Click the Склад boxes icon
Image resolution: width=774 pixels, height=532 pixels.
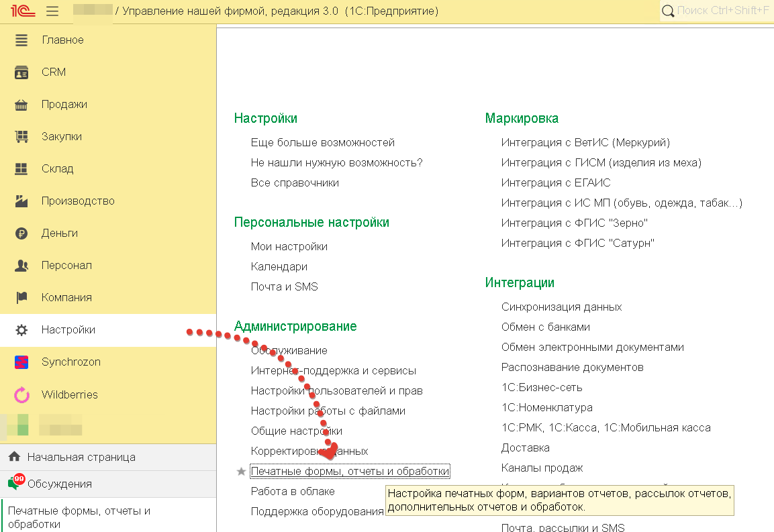click(x=21, y=169)
